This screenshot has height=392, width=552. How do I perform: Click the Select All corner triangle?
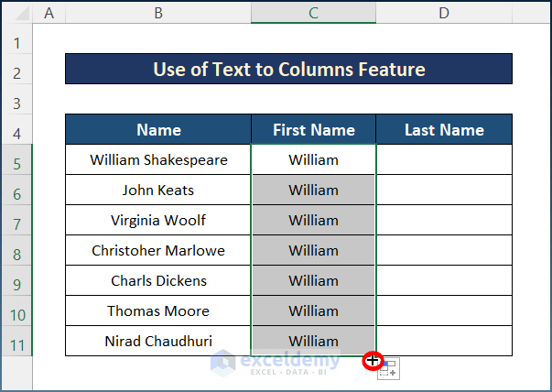click(x=16, y=14)
